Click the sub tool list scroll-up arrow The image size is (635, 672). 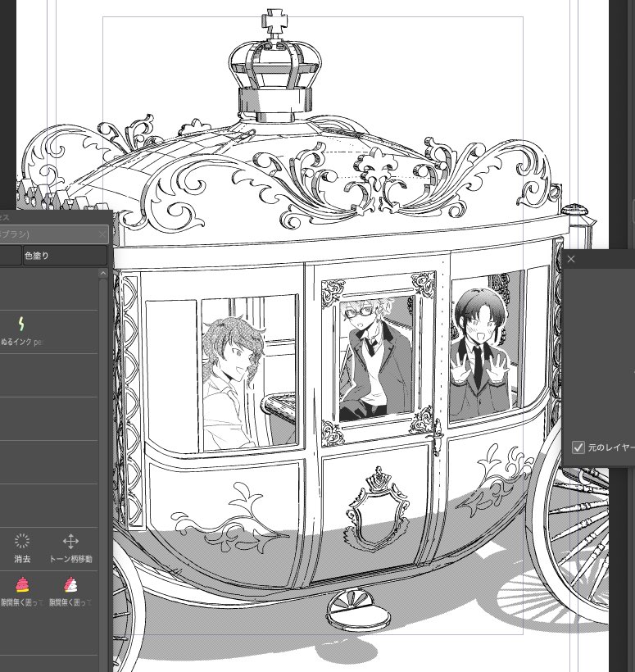(103, 274)
